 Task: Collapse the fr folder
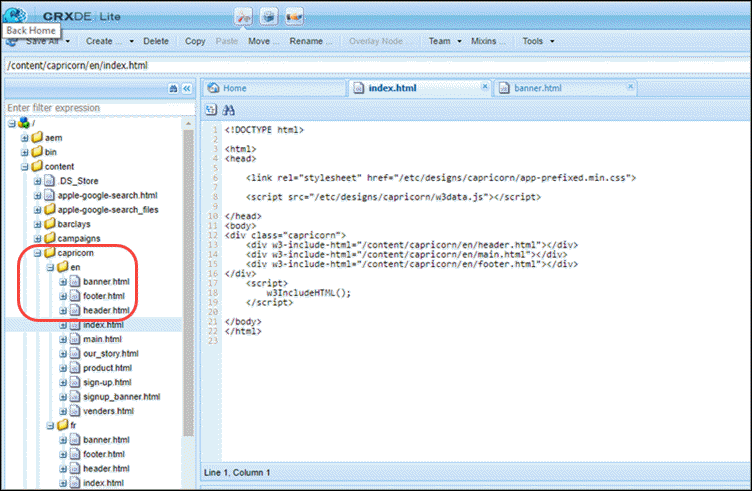[50, 426]
